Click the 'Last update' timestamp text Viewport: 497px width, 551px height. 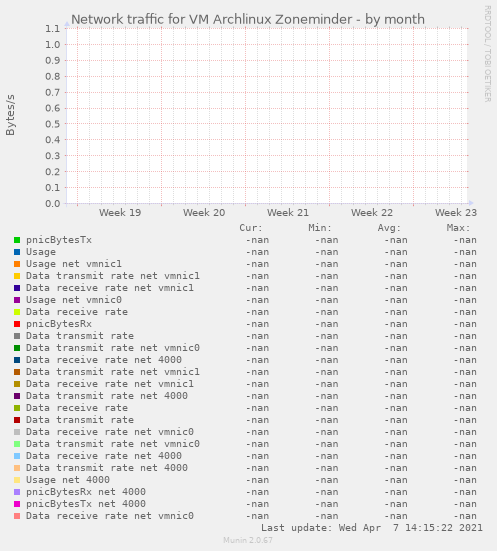click(372, 528)
